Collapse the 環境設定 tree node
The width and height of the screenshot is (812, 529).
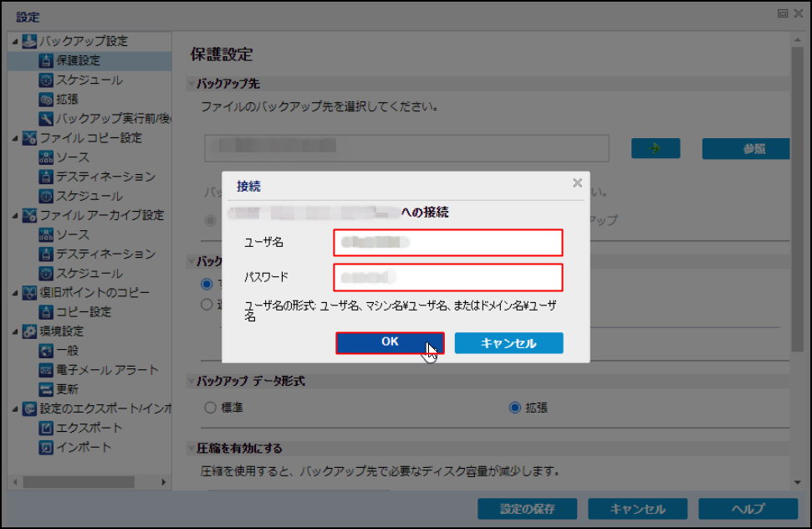(x=15, y=331)
